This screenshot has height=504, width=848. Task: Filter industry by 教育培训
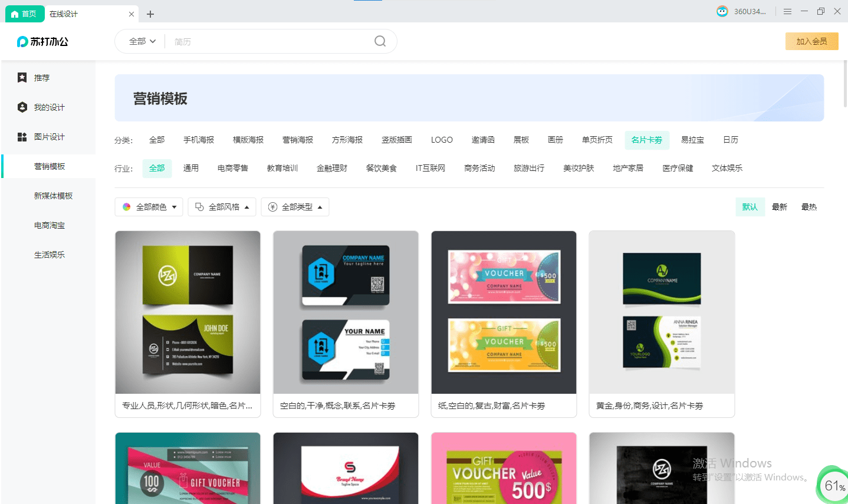(282, 168)
